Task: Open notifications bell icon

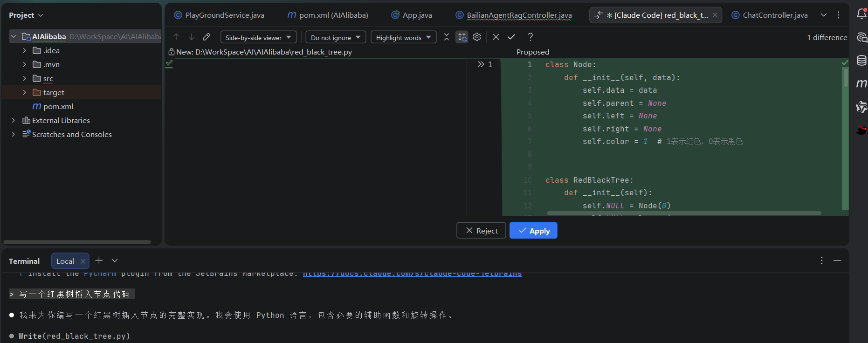Action: [861, 14]
